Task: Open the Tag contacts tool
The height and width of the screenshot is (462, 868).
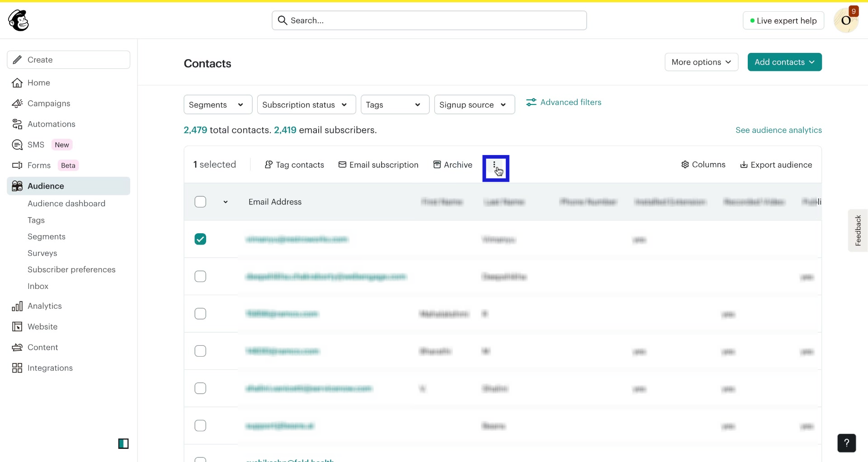Action: (x=294, y=165)
